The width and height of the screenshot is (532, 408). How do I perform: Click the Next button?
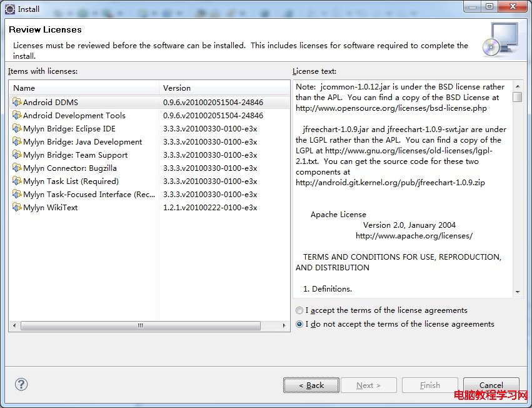(x=368, y=385)
